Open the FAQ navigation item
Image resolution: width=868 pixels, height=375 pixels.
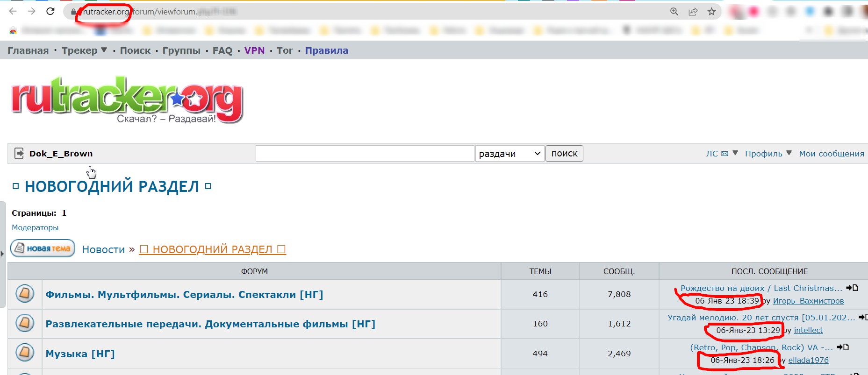click(x=222, y=50)
